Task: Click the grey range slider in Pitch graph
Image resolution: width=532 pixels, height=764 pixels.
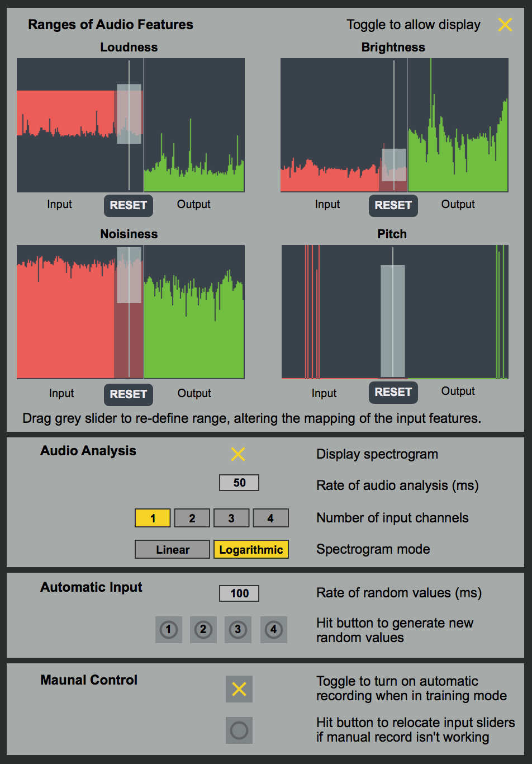Action: [393, 321]
